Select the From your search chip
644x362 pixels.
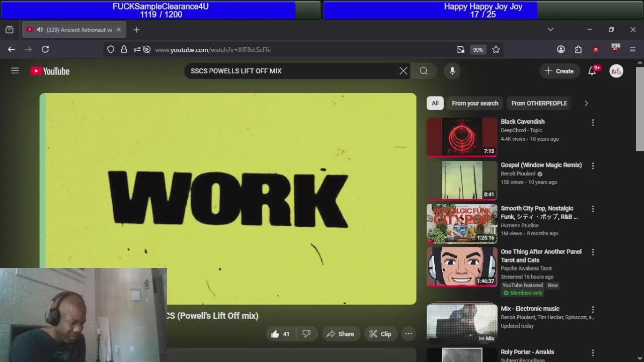[475, 103]
